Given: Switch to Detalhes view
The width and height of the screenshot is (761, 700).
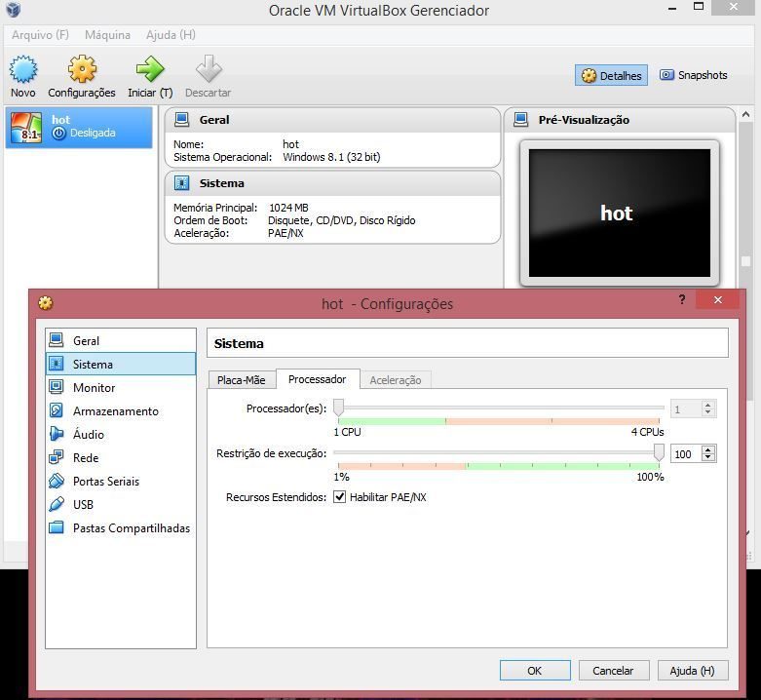Looking at the screenshot, I should [x=611, y=75].
